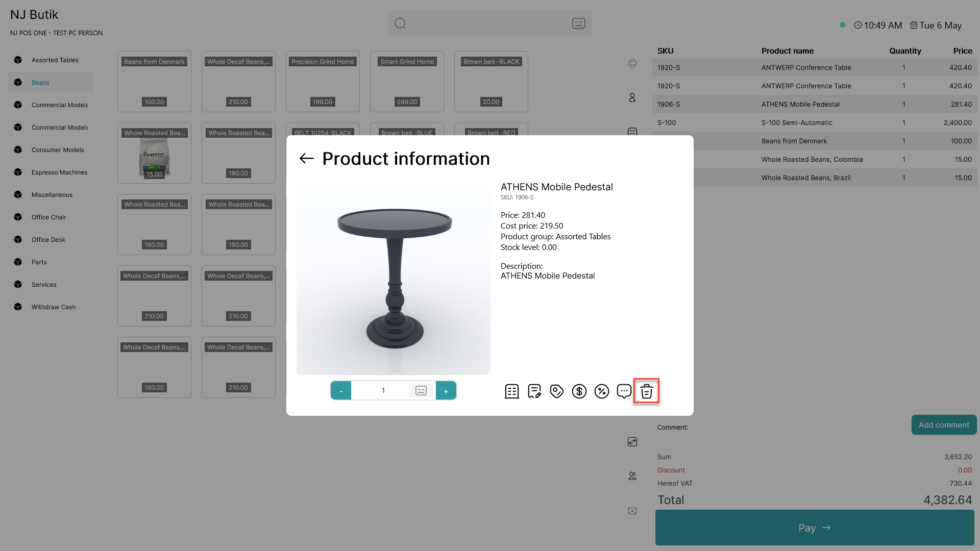The width and height of the screenshot is (980, 551).
Task: Click the Quantity column header
Action: pyautogui.click(x=905, y=51)
